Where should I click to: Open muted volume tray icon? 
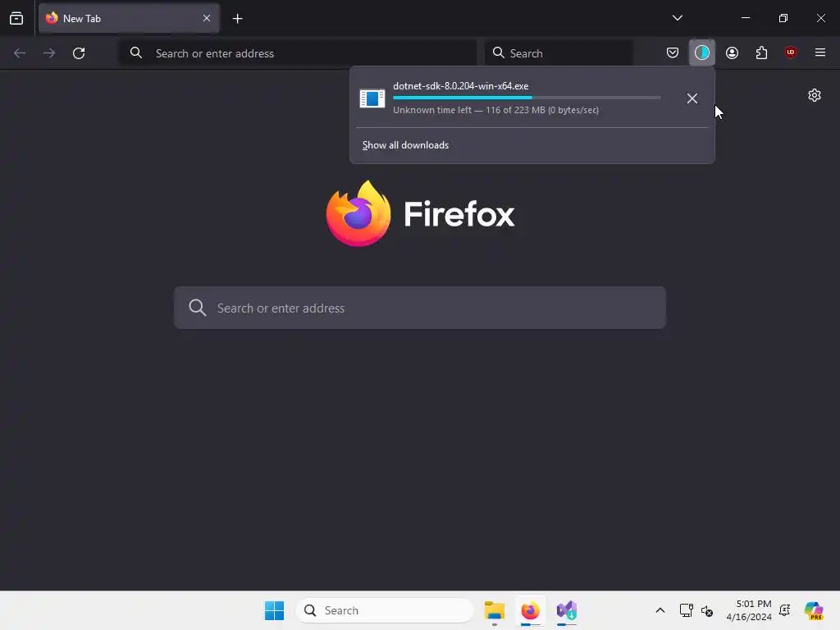(x=707, y=610)
